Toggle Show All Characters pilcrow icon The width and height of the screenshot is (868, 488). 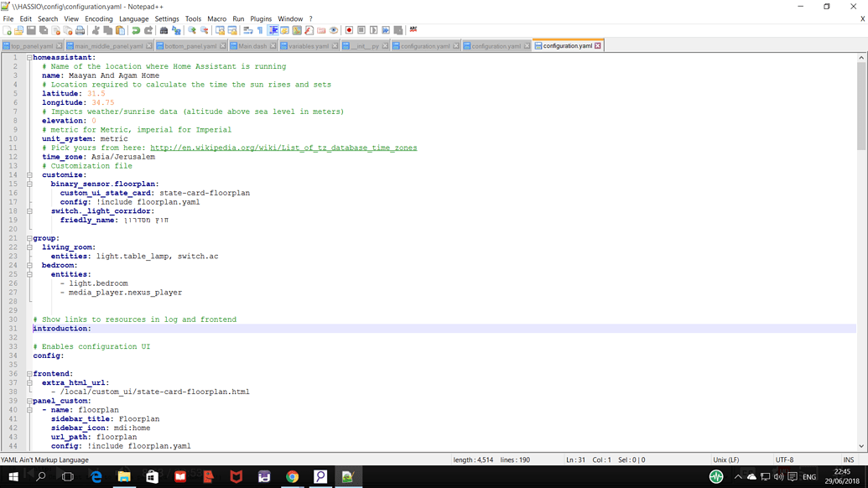pyautogui.click(x=260, y=30)
